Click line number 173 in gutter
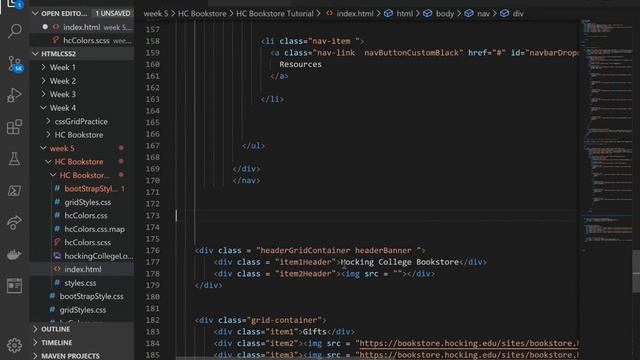This screenshot has height=360, width=640. (x=153, y=216)
